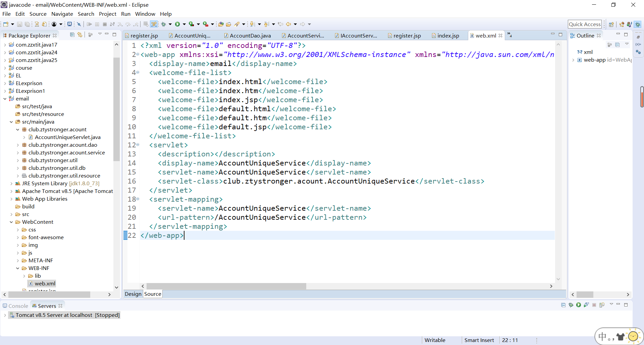644x345 pixels.
Task: Show hidden editor tabs list
Action: 509,34
